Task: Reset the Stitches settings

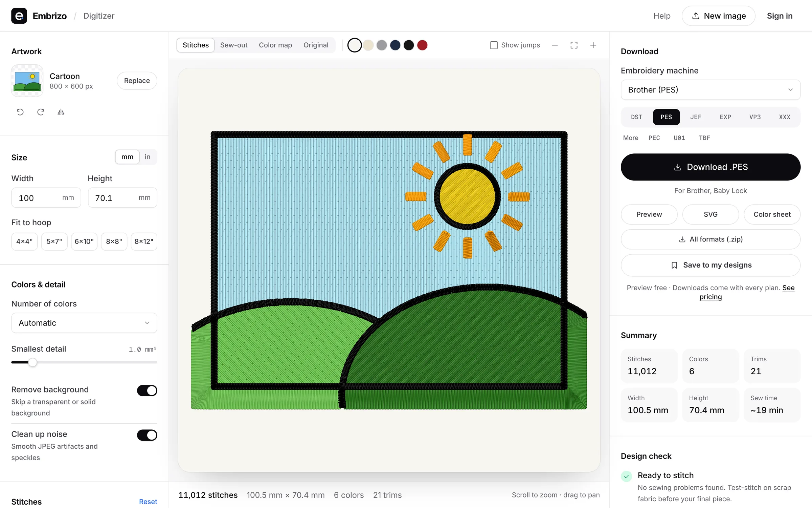Action: (x=148, y=502)
